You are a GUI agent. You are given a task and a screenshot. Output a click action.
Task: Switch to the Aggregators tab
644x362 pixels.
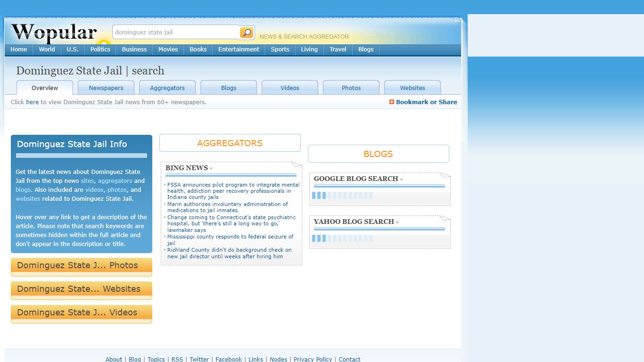pyautogui.click(x=167, y=88)
